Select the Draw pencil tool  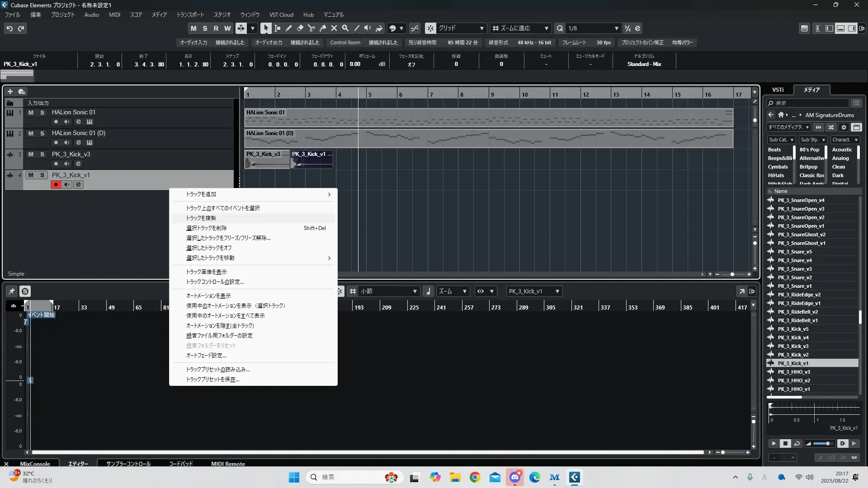pos(288,28)
